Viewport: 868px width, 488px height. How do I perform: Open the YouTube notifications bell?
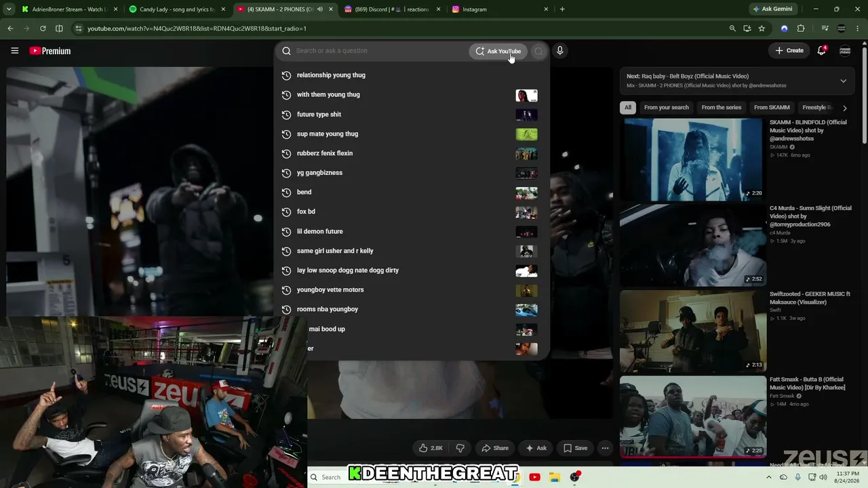(x=821, y=51)
